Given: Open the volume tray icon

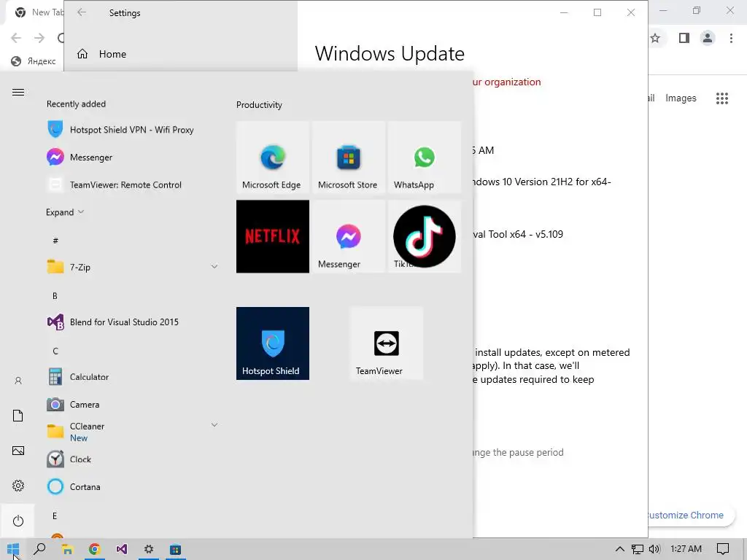Looking at the screenshot, I should tap(654, 549).
